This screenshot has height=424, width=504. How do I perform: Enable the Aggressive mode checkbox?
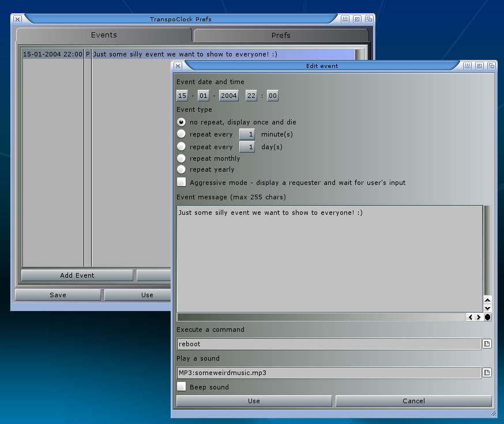click(x=181, y=182)
